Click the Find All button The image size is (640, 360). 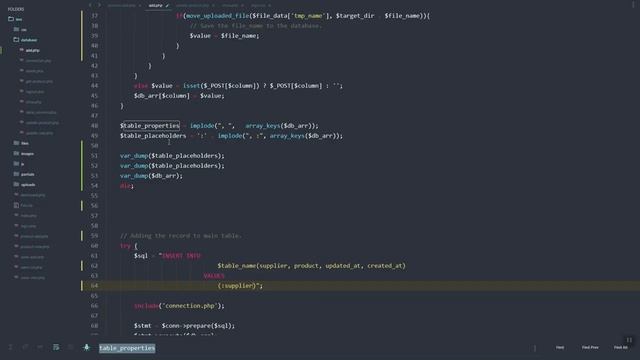tap(620, 347)
